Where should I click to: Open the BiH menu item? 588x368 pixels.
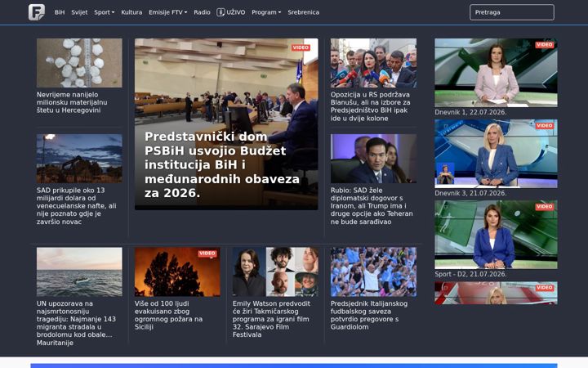[60, 12]
